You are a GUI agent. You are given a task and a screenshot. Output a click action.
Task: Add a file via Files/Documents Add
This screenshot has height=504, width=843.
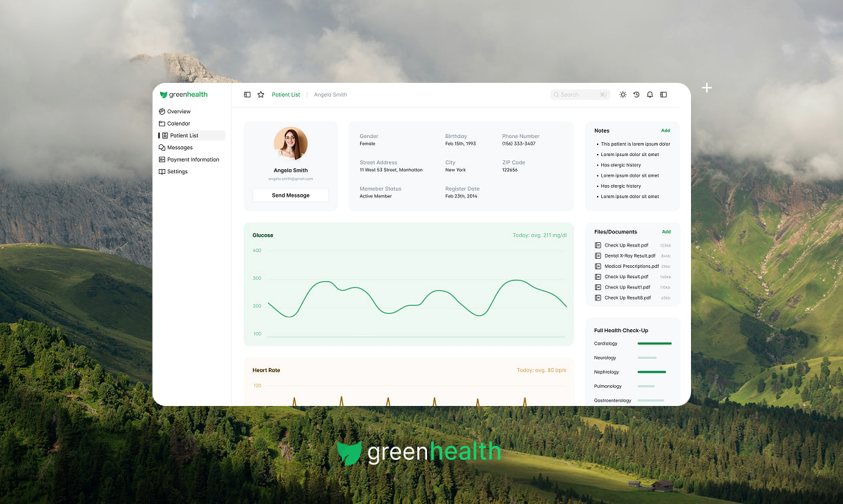(x=666, y=232)
